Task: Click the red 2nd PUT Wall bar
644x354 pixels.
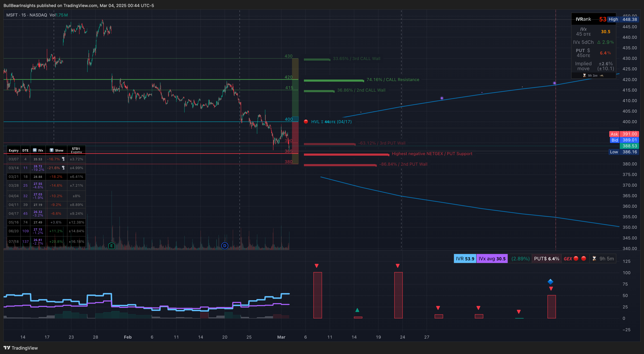Action: tap(340, 165)
